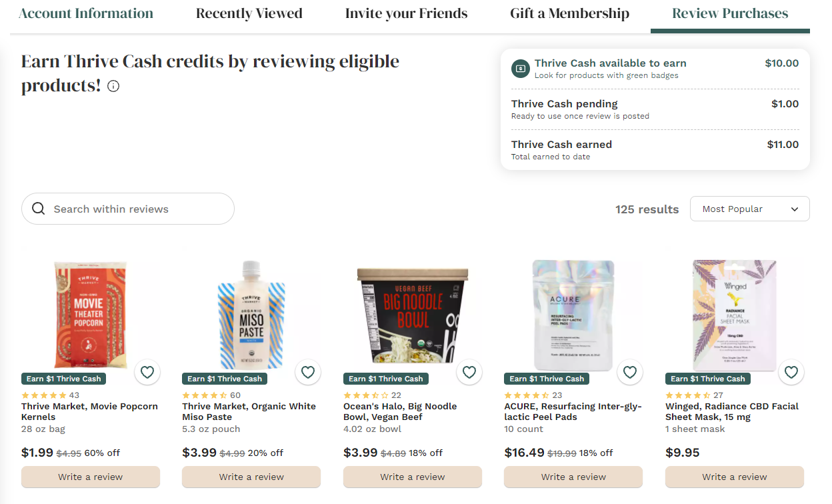Click the Thrive Cash dollar icon
Screen dimensions: 832x504
pyautogui.click(x=520, y=68)
